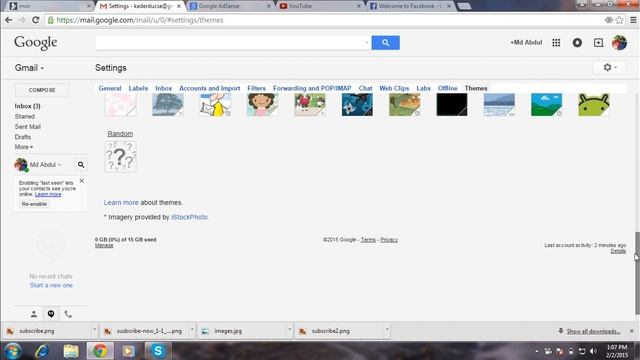Screen dimensions: 640x360
Task: Click the blue search magnifier button
Action: tap(385, 42)
